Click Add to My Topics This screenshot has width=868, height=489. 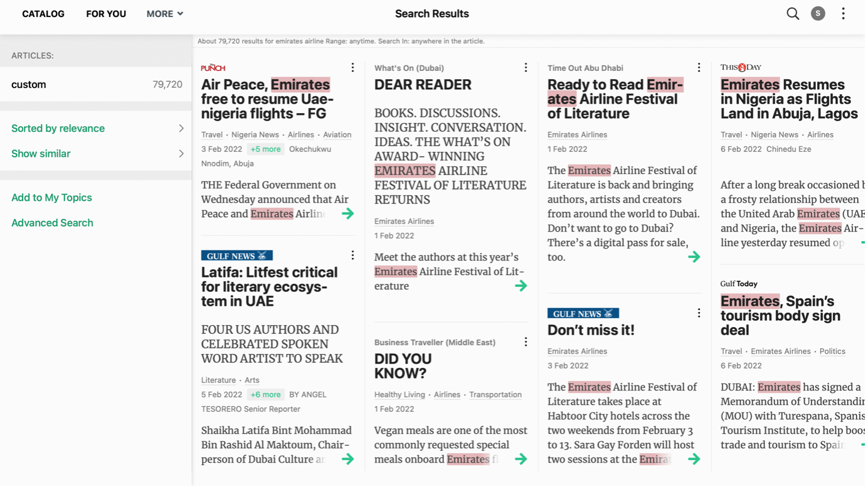tap(51, 198)
